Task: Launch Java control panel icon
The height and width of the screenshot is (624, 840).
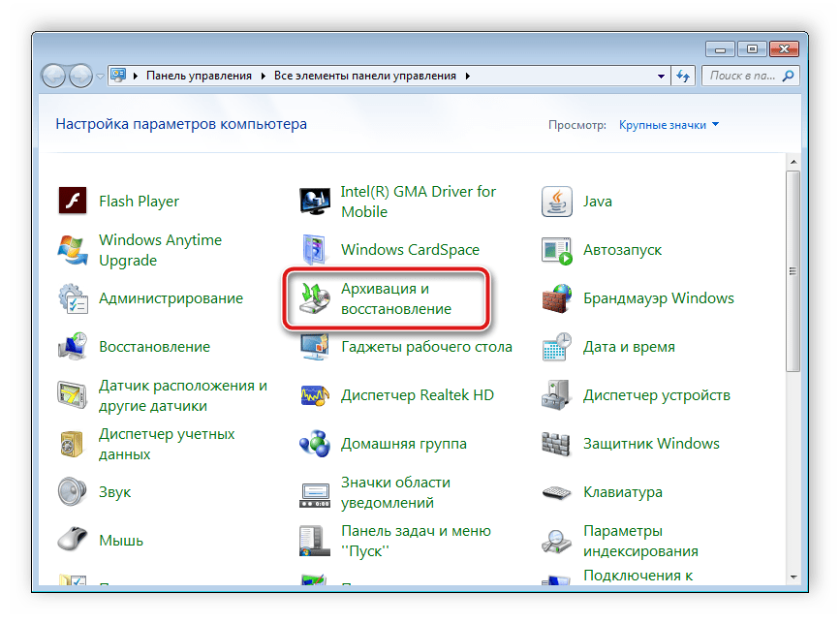Action: click(598, 202)
